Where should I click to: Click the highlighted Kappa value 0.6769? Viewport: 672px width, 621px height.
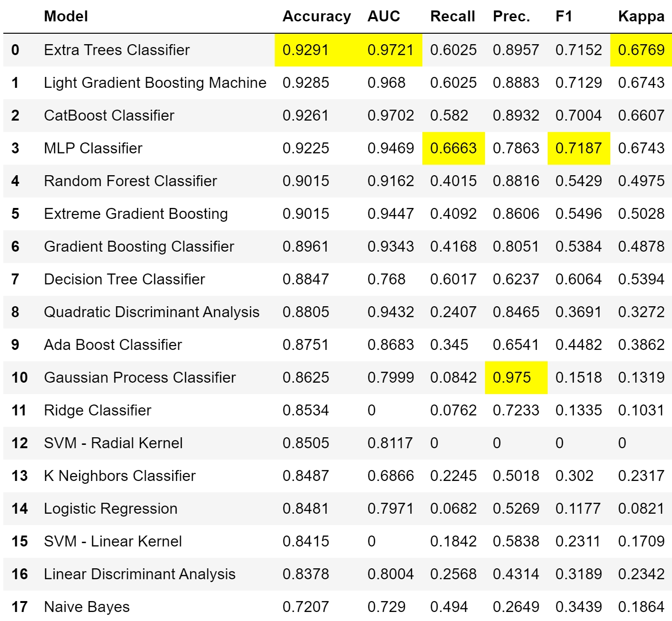[641, 50]
